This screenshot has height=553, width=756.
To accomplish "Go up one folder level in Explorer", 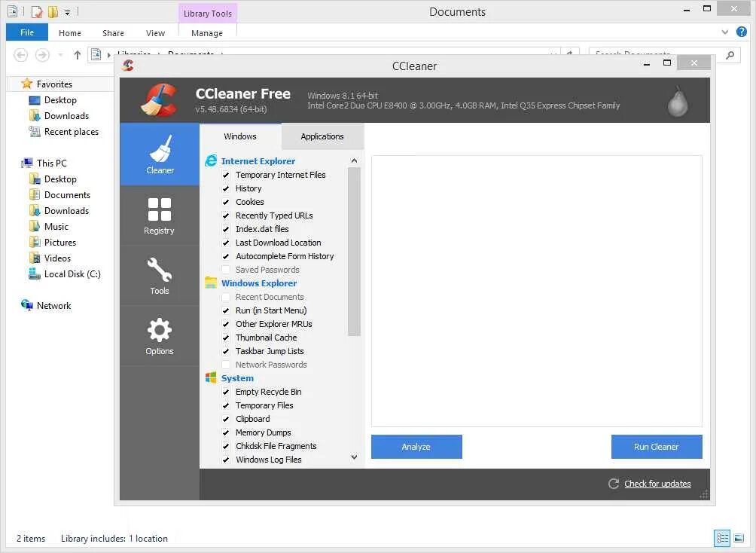I will 77,55.
